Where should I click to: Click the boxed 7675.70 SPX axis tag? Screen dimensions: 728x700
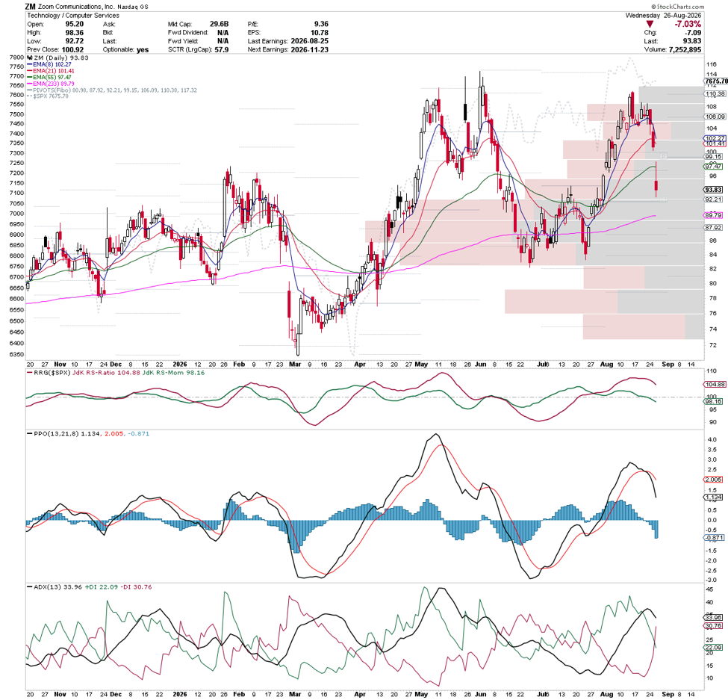[716, 81]
